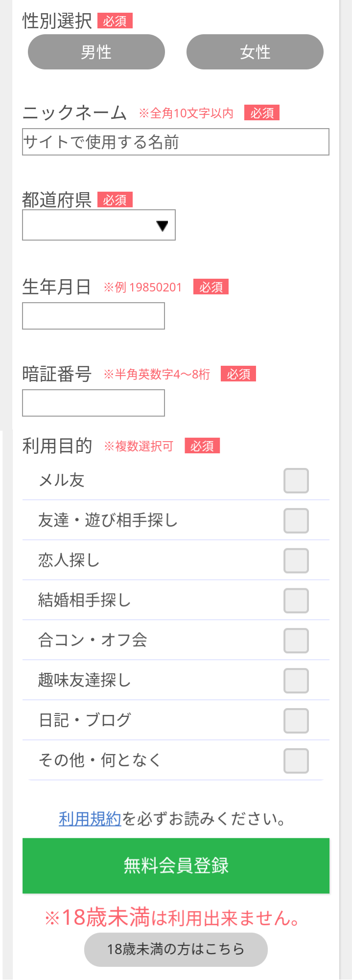Enable the 趣味友達探し option
This screenshot has width=352, height=980.
tap(296, 680)
